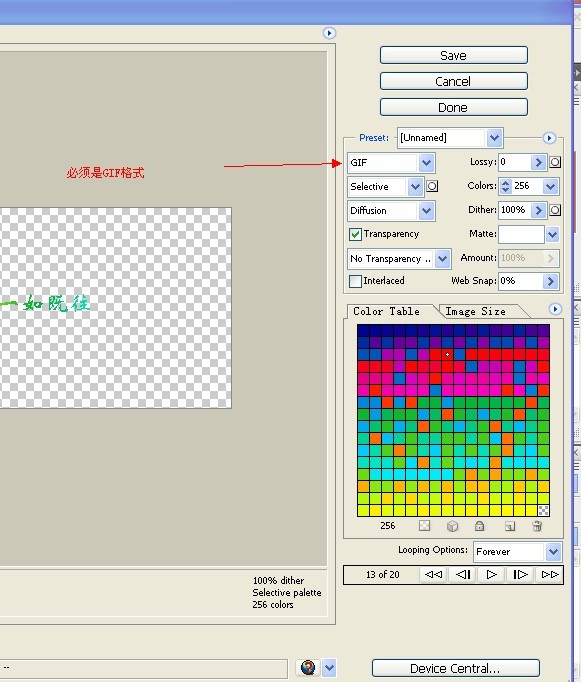
Task: Play the animation preview
Action: tap(491, 575)
